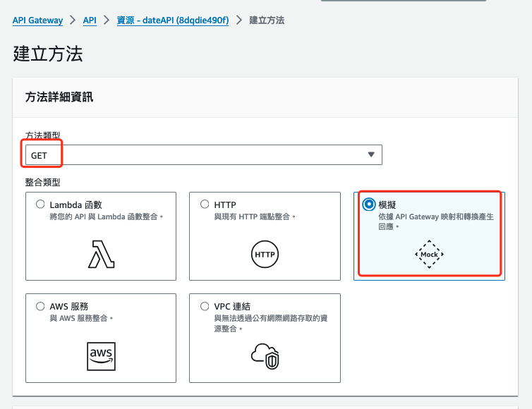Viewport: 532px width, 409px height.
Task: Select the VPC 連結 radio button
Action: (x=205, y=306)
